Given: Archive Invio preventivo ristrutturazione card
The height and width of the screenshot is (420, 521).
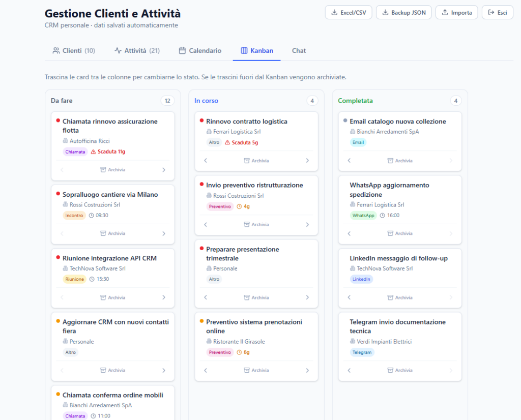Looking at the screenshot, I should point(256,224).
